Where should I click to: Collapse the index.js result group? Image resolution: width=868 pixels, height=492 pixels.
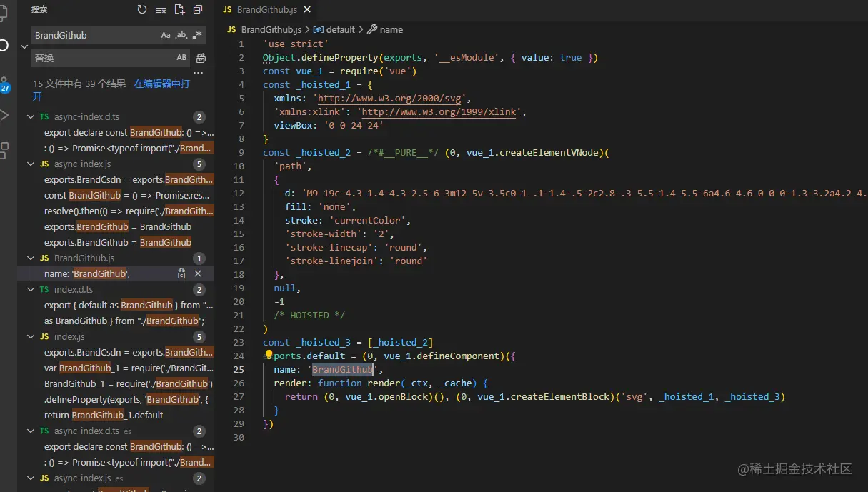coord(31,336)
